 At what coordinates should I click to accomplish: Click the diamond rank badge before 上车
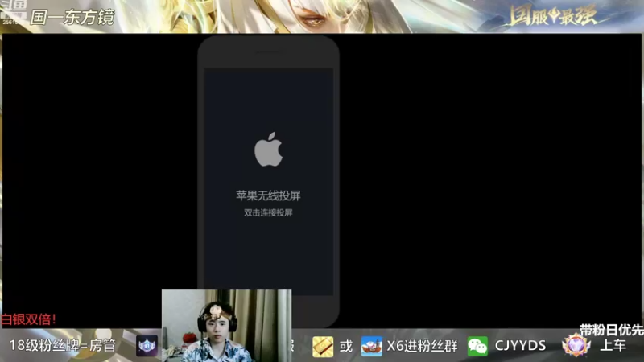[x=576, y=345]
